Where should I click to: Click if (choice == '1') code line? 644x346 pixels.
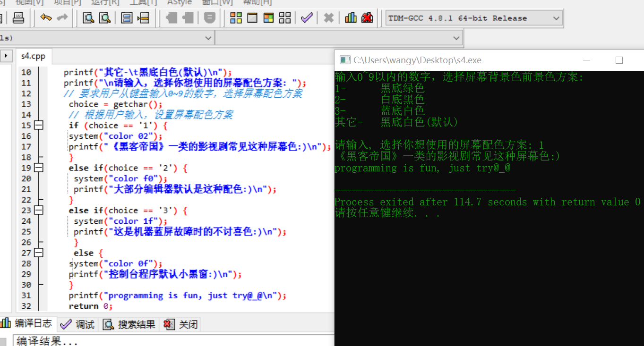[x=118, y=126]
